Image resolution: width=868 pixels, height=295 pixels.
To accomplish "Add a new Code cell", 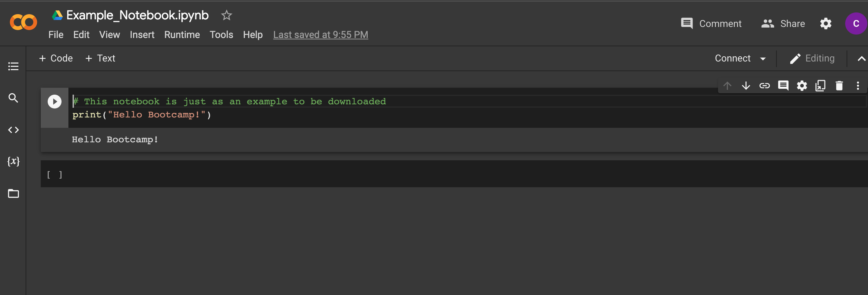I will click(56, 58).
